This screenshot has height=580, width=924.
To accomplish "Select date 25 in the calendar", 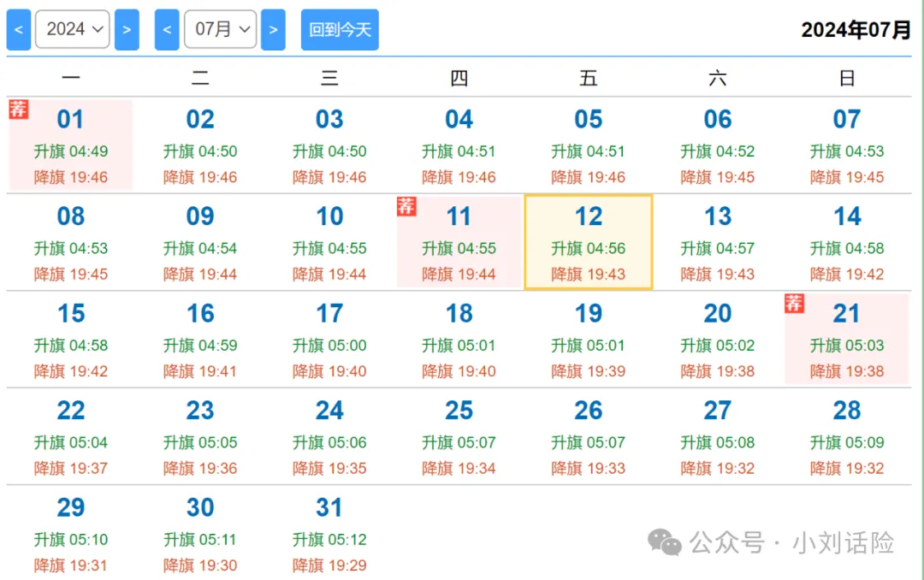I will 459,411.
